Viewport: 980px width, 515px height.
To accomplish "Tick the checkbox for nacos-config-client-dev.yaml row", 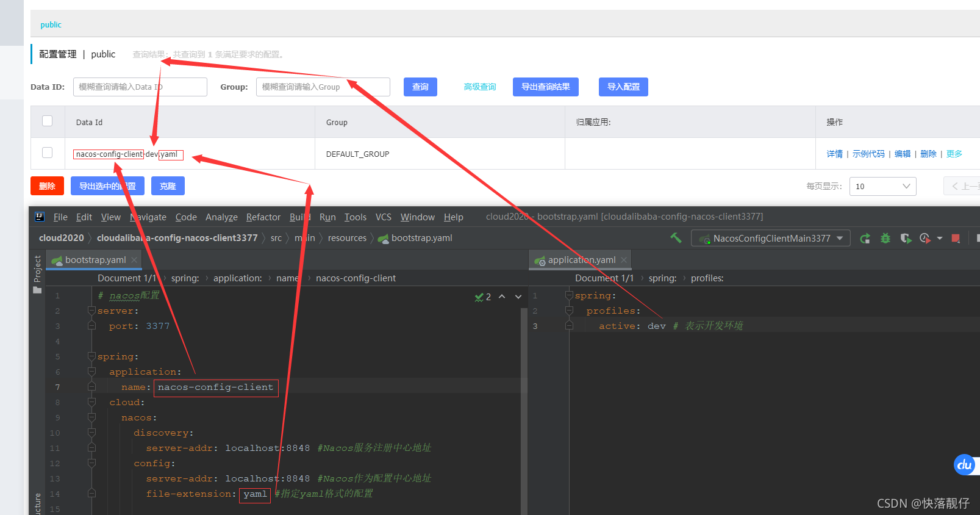I will point(47,153).
